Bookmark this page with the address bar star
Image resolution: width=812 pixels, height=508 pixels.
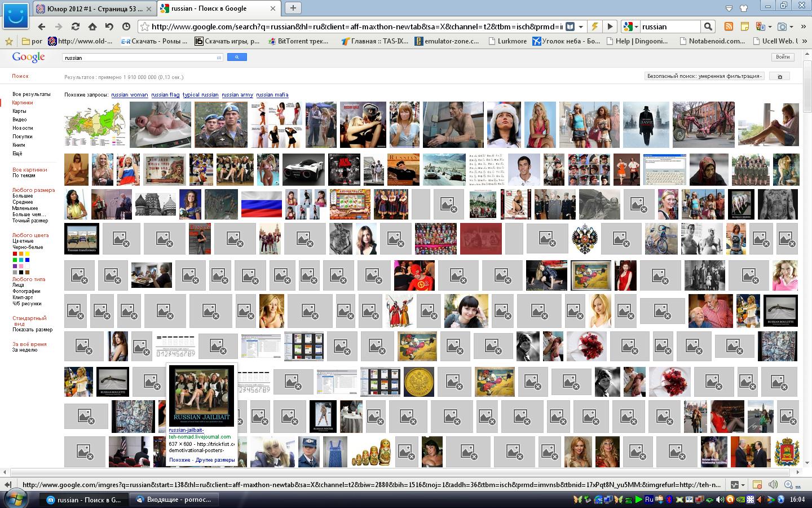(x=145, y=27)
